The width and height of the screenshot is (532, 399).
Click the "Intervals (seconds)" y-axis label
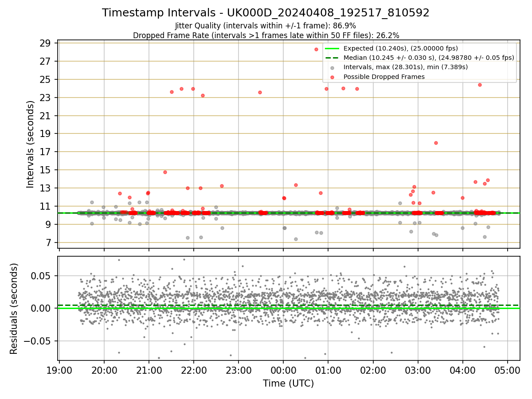click(30, 144)
